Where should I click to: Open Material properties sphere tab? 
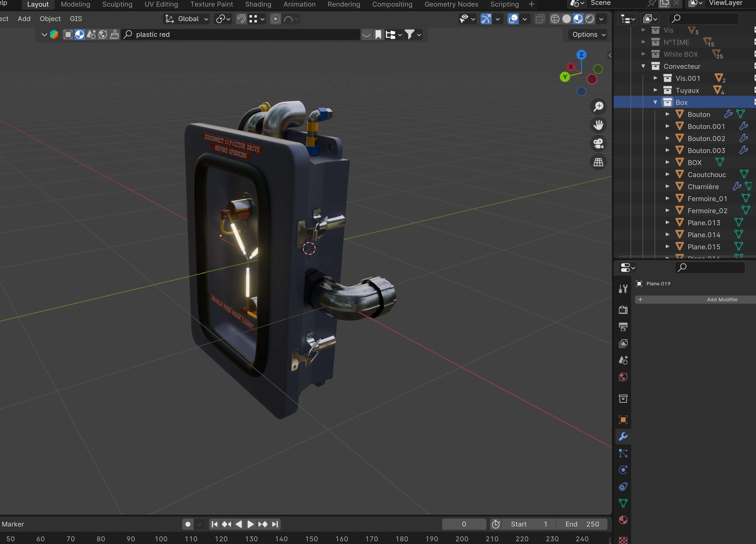pyautogui.click(x=623, y=520)
